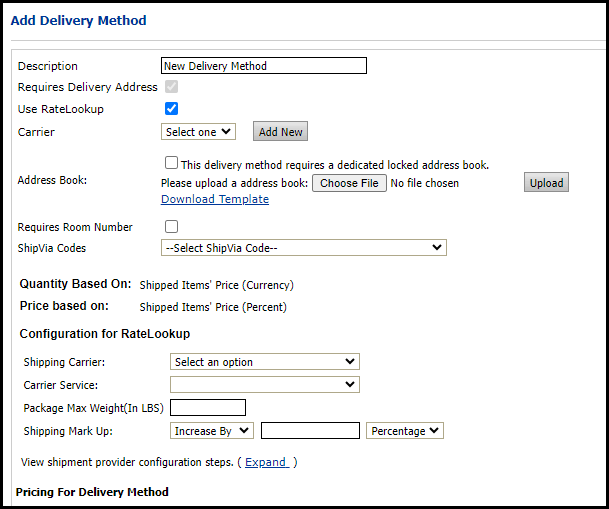
Task: Click the Shipping Mark Up value field
Action: click(x=310, y=431)
